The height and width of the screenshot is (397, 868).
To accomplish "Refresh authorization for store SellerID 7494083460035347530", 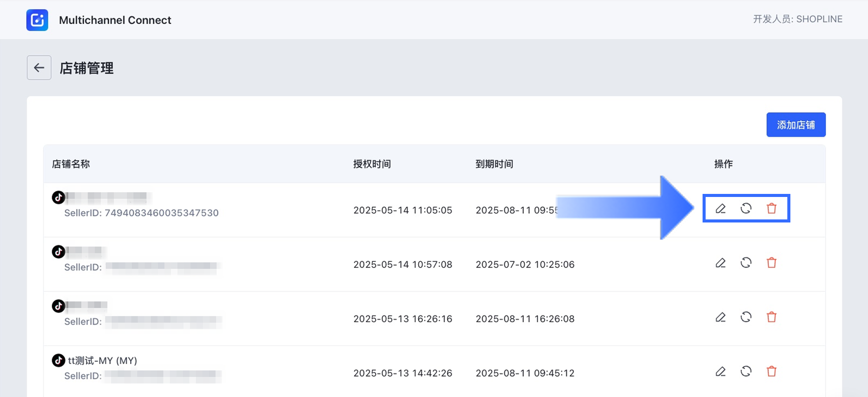I will (x=746, y=208).
